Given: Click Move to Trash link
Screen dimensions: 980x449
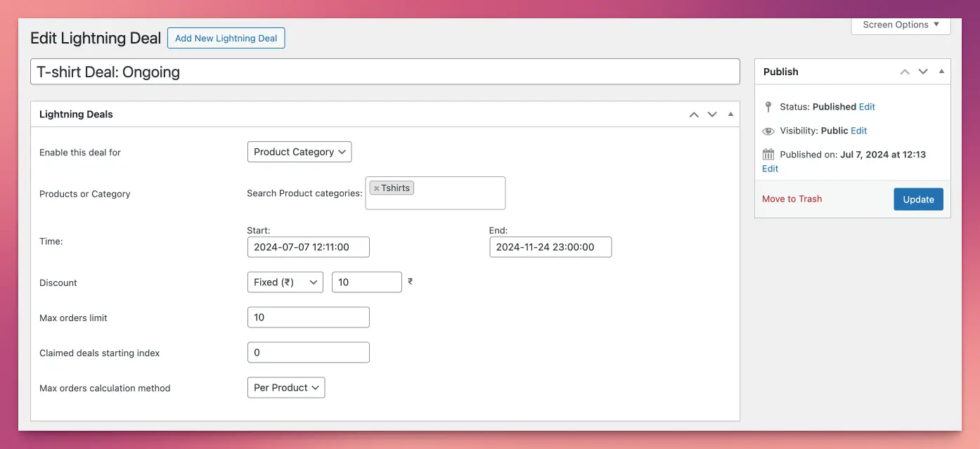Looking at the screenshot, I should click(792, 199).
